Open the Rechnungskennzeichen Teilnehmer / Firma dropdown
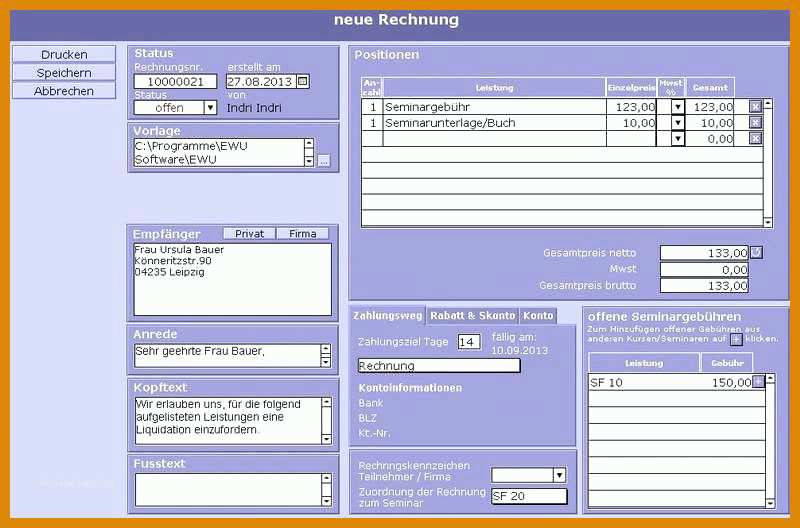 pyautogui.click(x=559, y=475)
